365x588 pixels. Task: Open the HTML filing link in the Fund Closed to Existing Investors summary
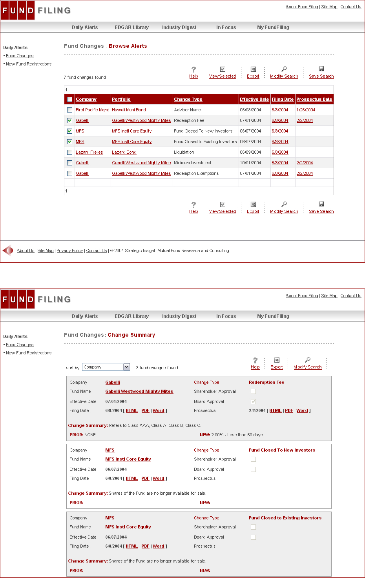(132, 546)
